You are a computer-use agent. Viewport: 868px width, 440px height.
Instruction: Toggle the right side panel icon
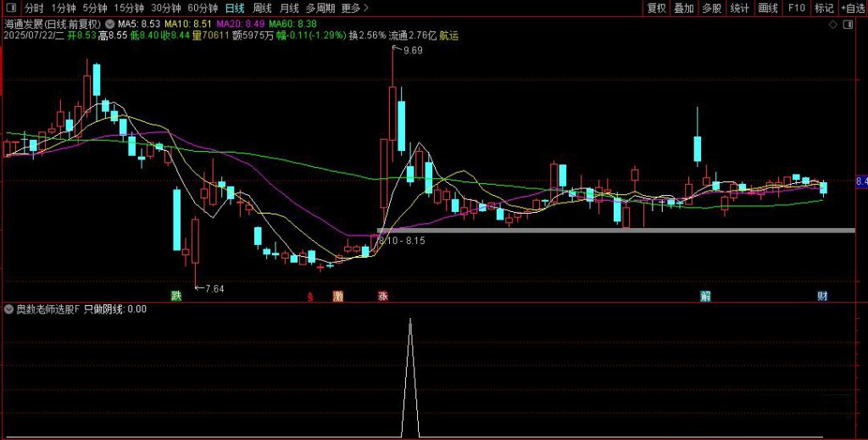pos(845,25)
